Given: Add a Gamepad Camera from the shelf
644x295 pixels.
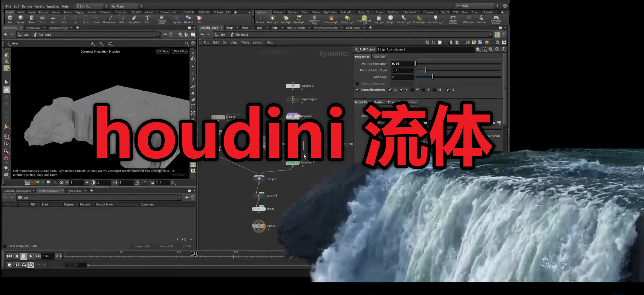Looking at the screenshot, I should (496, 20).
